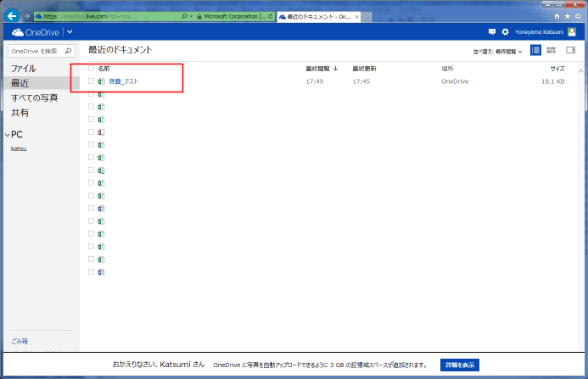Click the Excel icon of 燃費_テスト file

pyautogui.click(x=102, y=81)
